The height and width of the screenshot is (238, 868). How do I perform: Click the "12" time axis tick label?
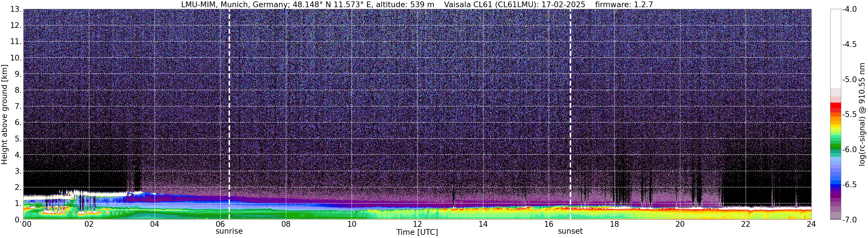(x=417, y=224)
